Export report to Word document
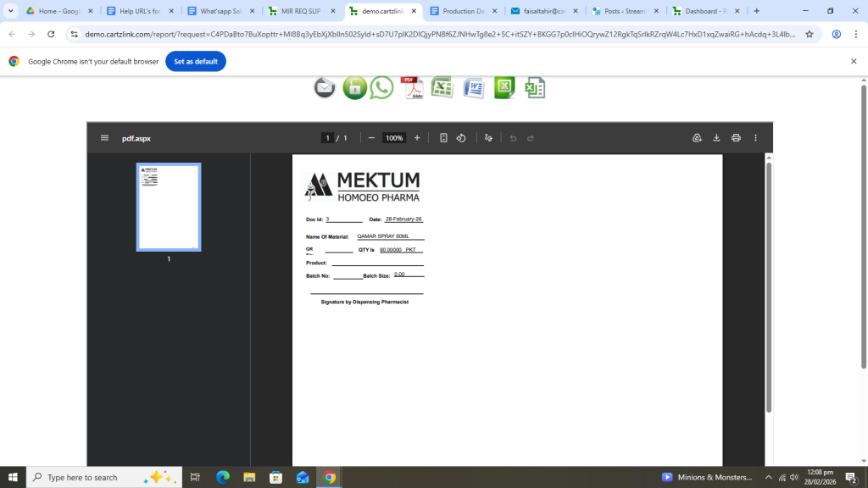The width and height of the screenshot is (868, 488). coord(473,87)
